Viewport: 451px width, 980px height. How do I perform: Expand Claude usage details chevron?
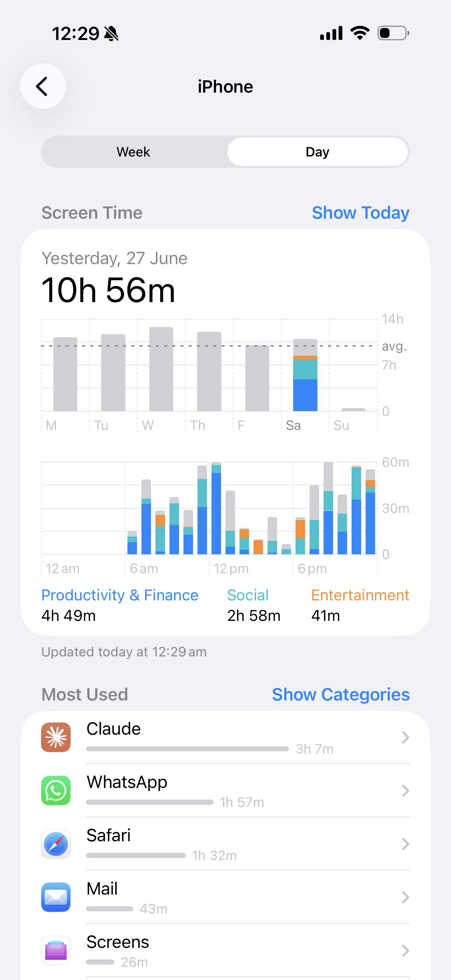click(405, 737)
